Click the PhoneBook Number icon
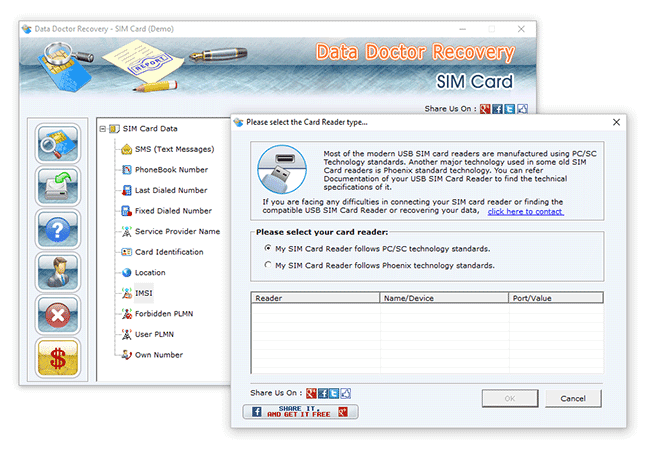The height and width of the screenshot is (450, 650). (x=126, y=169)
